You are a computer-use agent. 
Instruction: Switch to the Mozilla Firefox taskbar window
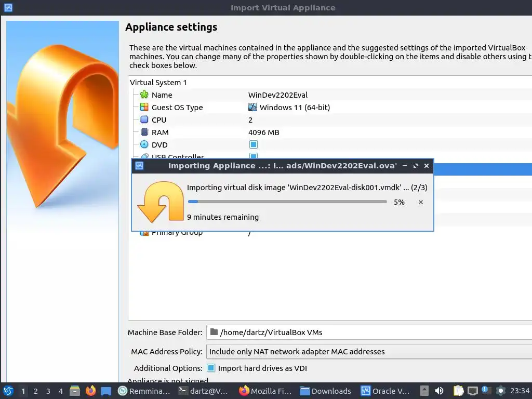click(265, 391)
